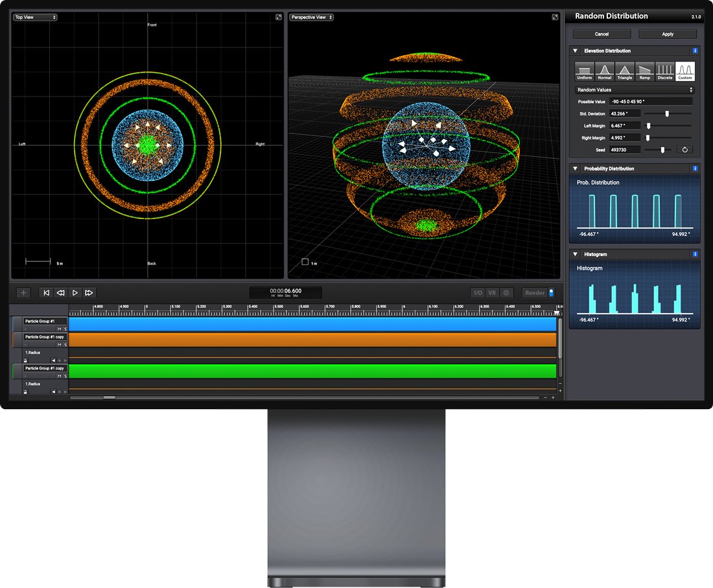This screenshot has height=588, width=713.
Task: Solo the green Particle Group #1 copy track
Action: 65,376
